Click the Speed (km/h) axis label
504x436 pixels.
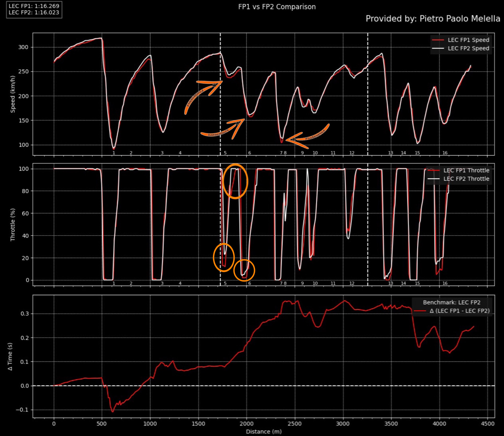coord(13,94)
